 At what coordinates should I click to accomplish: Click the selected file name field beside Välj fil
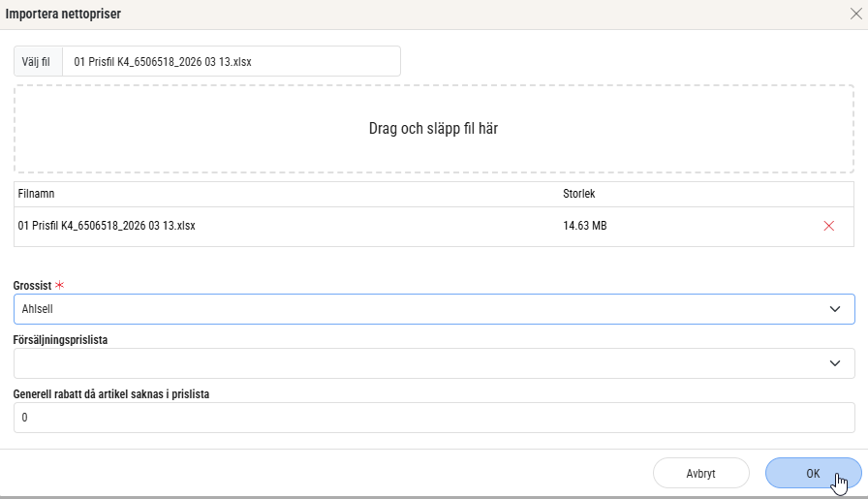pos(231,61)
